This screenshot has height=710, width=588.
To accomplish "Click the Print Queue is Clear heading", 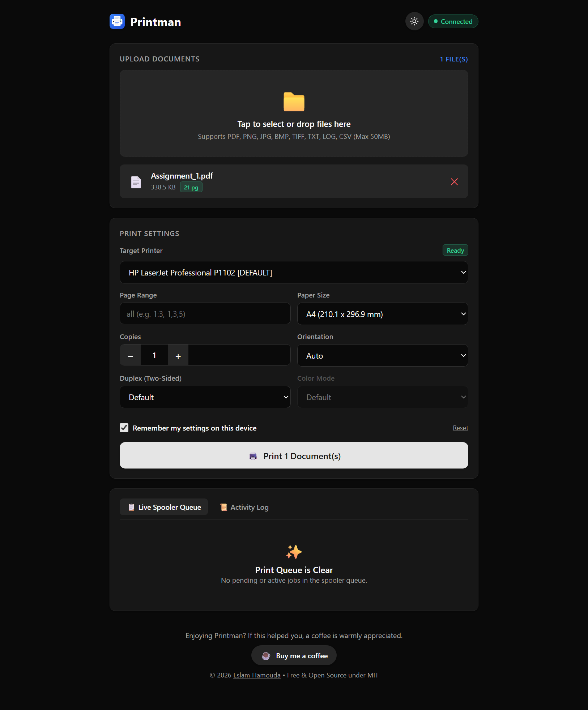I will [x=294, y=570].
